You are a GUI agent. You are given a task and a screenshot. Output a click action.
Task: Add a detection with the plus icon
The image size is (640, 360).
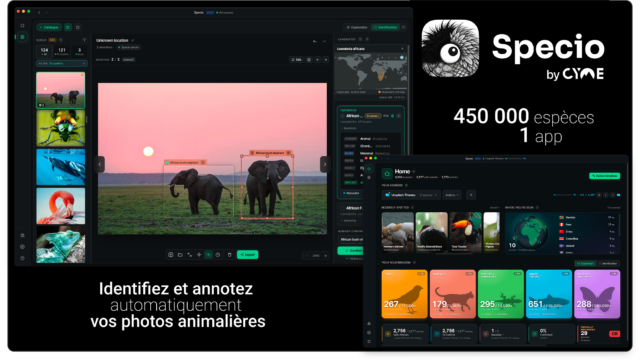click(318, 60)
